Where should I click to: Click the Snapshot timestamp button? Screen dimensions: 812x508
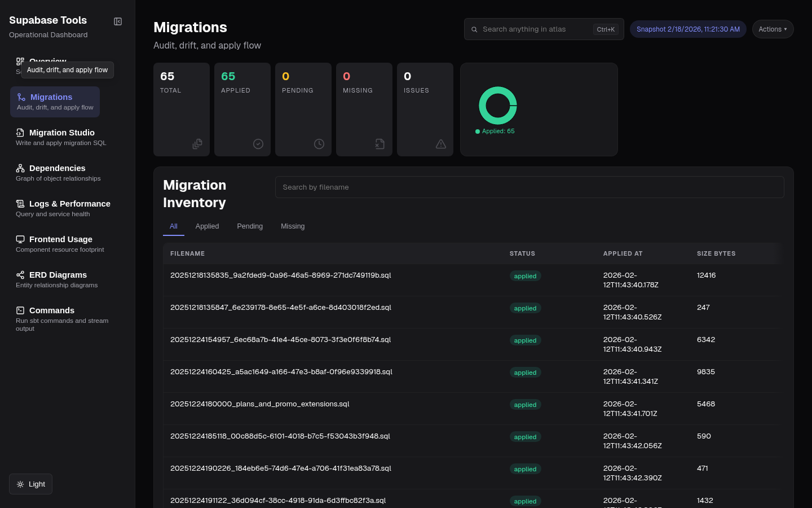688,29
